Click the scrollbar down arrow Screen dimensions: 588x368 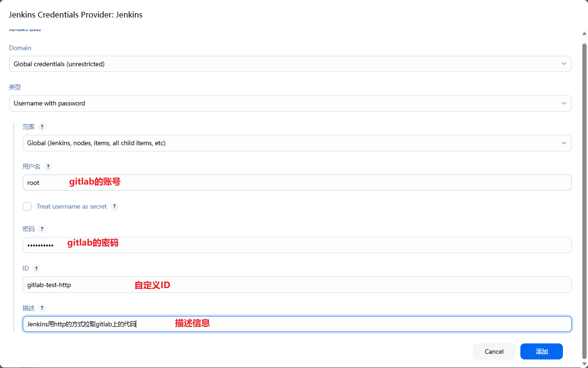point(584,363)
